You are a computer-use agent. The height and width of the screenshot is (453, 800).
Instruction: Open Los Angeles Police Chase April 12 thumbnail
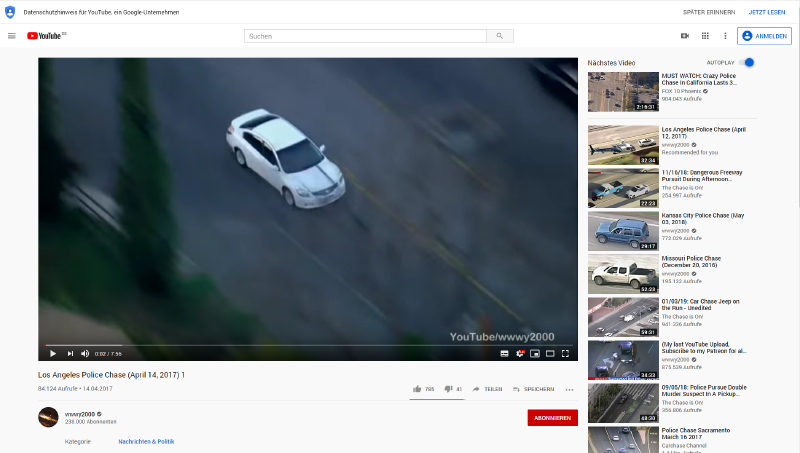pyautogui.click(x=623, y=145)
